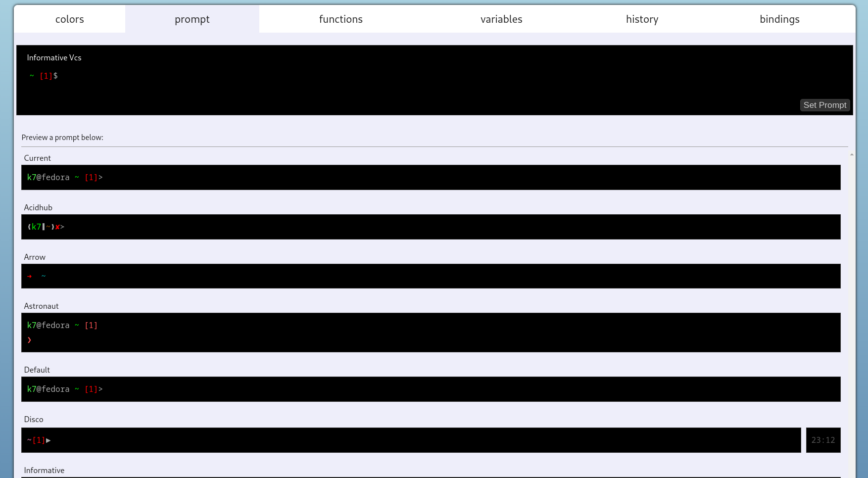Open the history tab
Image resolution: width=868 pixels, height=478 pixels.
(642, 19)
